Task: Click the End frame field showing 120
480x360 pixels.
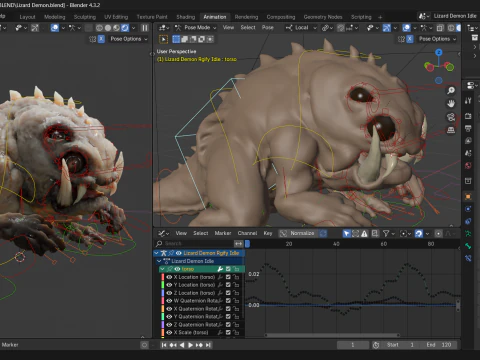Action: click(438, 345)
